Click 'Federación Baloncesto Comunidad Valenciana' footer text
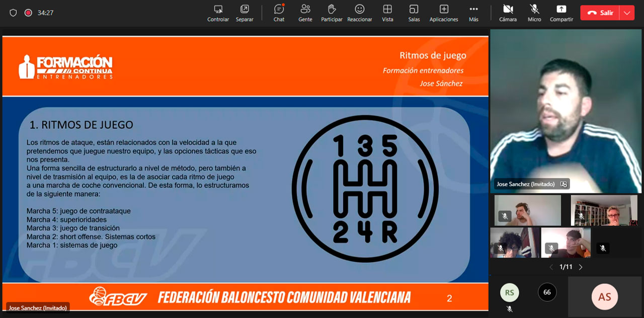Viewport: 644px width, 318px height. (284, 297)
